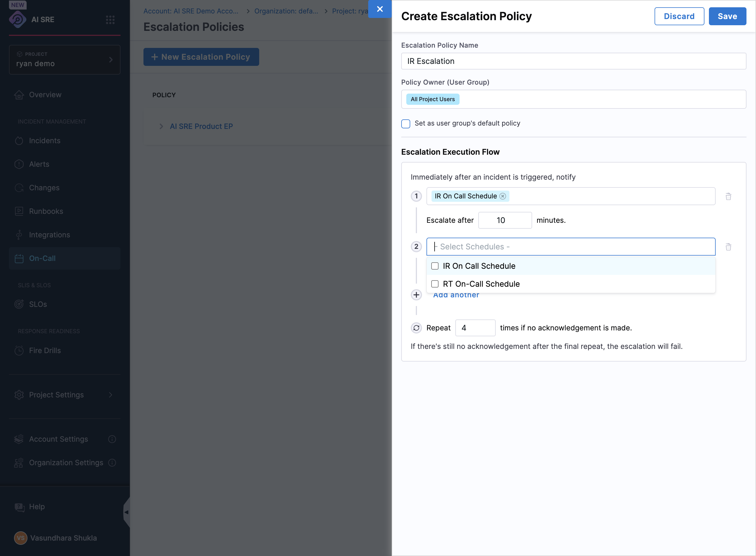Click the VS user avatar
This screenshot has width=756, height=556.
click(x=20, y=538)
